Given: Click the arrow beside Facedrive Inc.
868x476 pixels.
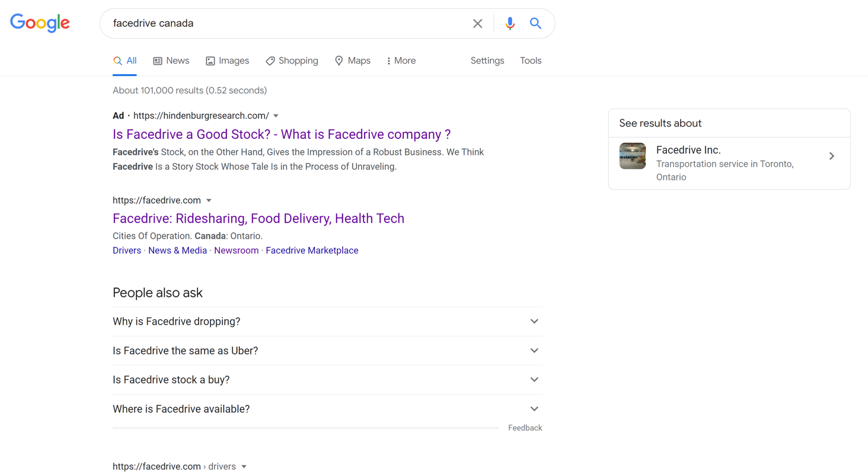Looking at the screenshot, I should 831,156.
